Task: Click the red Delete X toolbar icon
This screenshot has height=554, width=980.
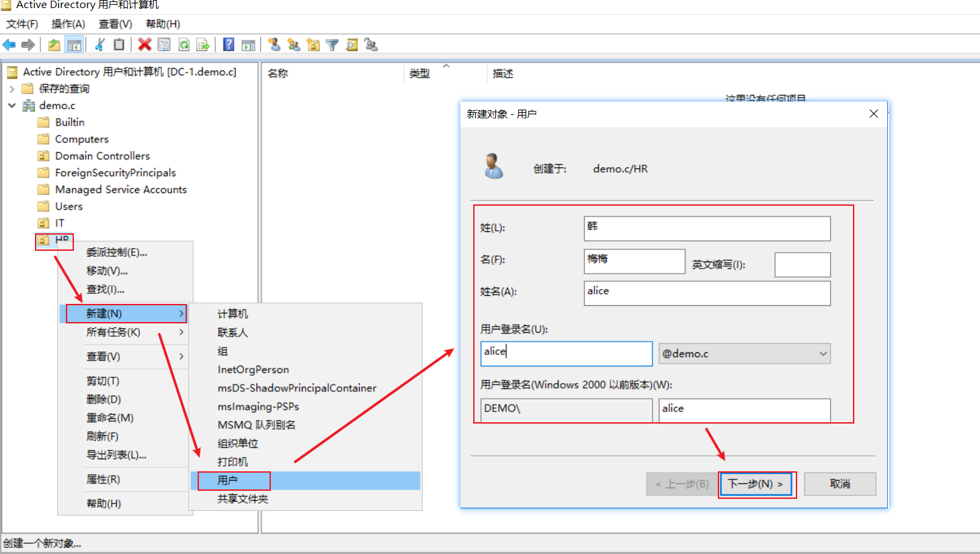Action: (145, 45)
